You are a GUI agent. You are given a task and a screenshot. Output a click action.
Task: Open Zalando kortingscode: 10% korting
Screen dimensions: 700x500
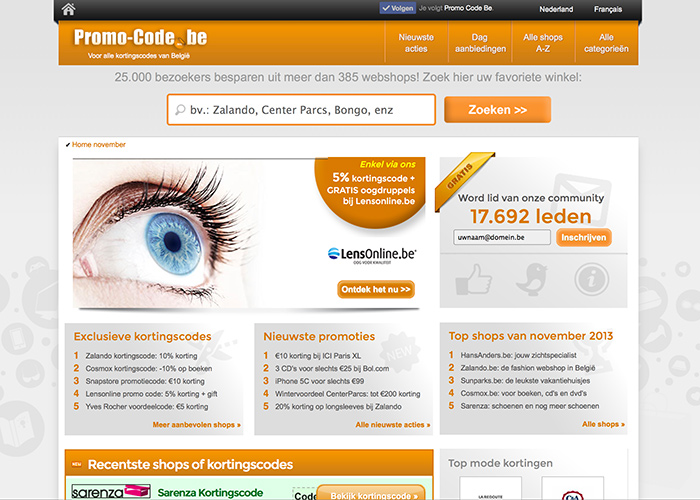tap(141, 356)
